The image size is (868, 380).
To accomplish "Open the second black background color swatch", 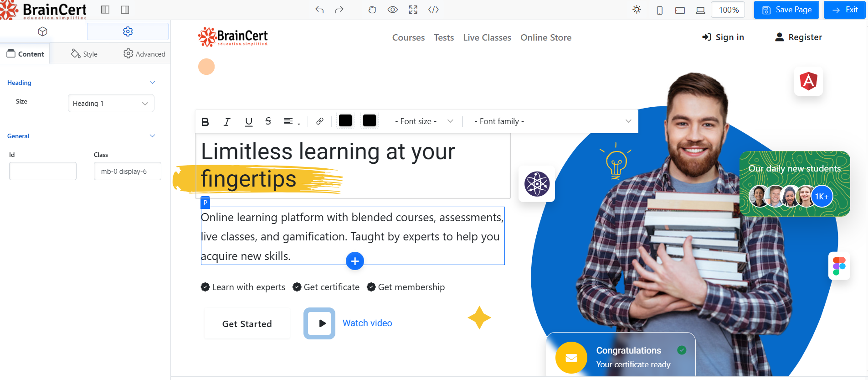I will point(370,120).
